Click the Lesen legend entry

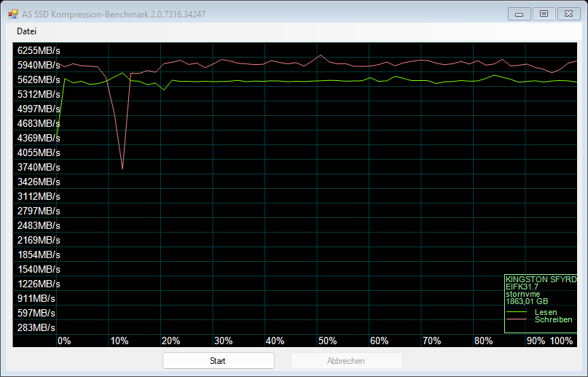tap(546, 312)
